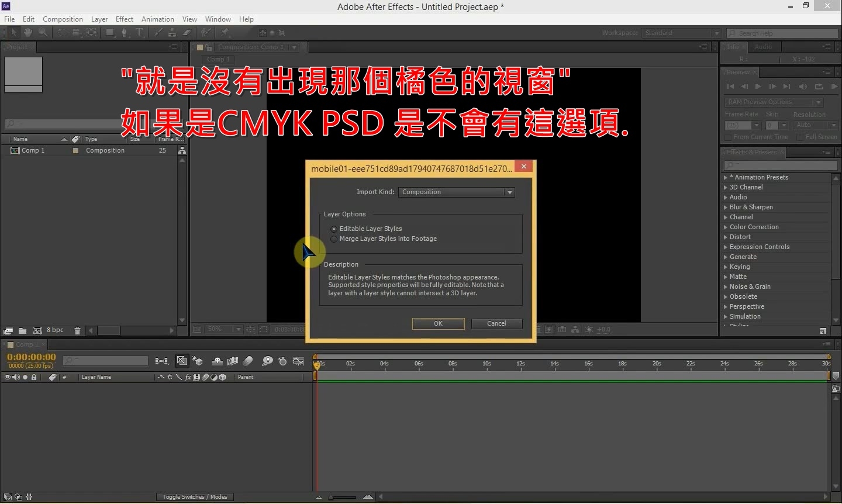This screenshot has width=842, height=504.
Task: Confirm import with the OK button
Action: click(439, 323)
